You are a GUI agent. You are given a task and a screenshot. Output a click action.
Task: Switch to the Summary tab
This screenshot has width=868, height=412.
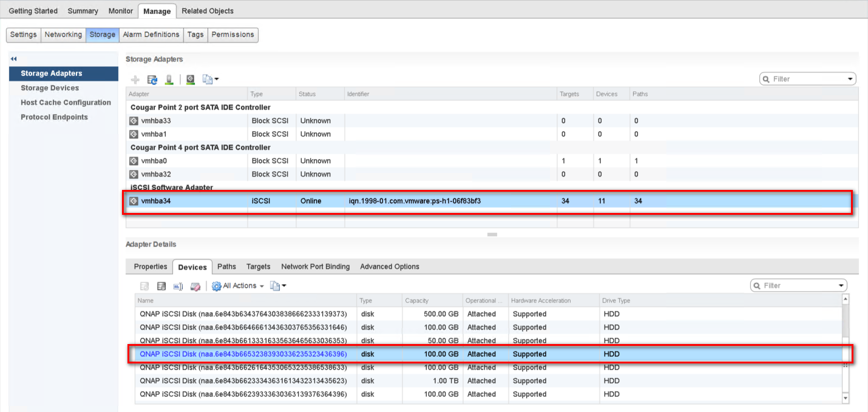coord(83,11)
